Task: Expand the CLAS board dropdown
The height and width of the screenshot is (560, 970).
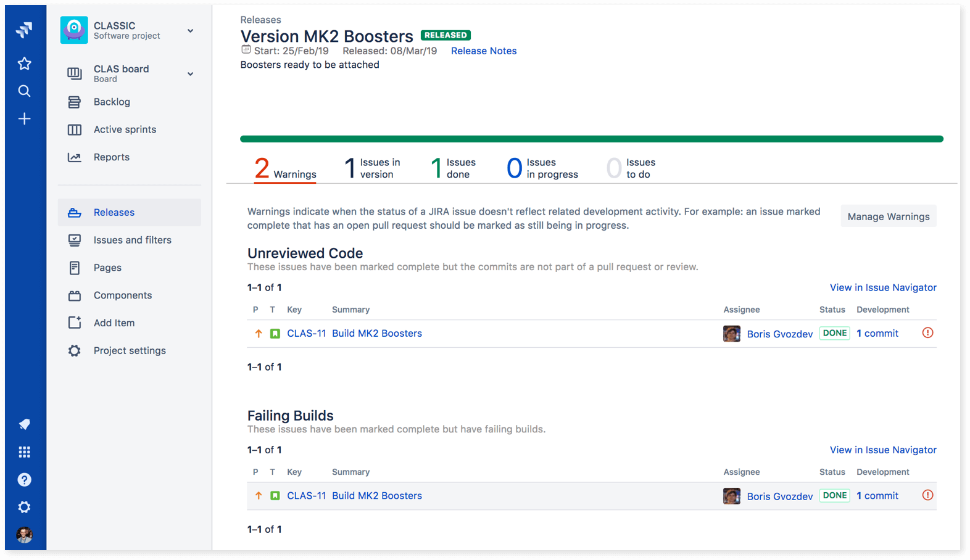Action: point(190,73)
